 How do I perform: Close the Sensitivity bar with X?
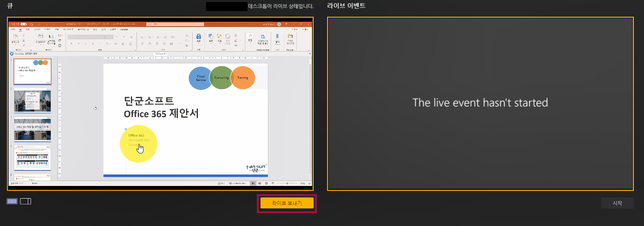tap(310, 54)
